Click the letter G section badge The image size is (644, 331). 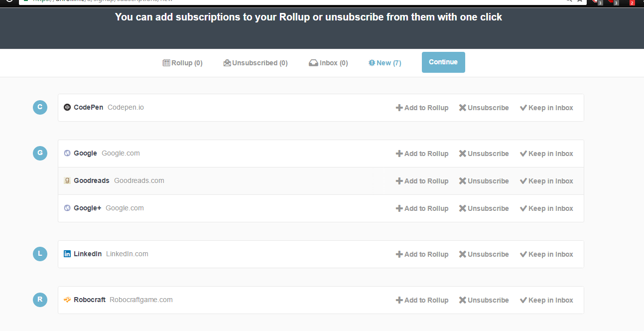[40, 153]
